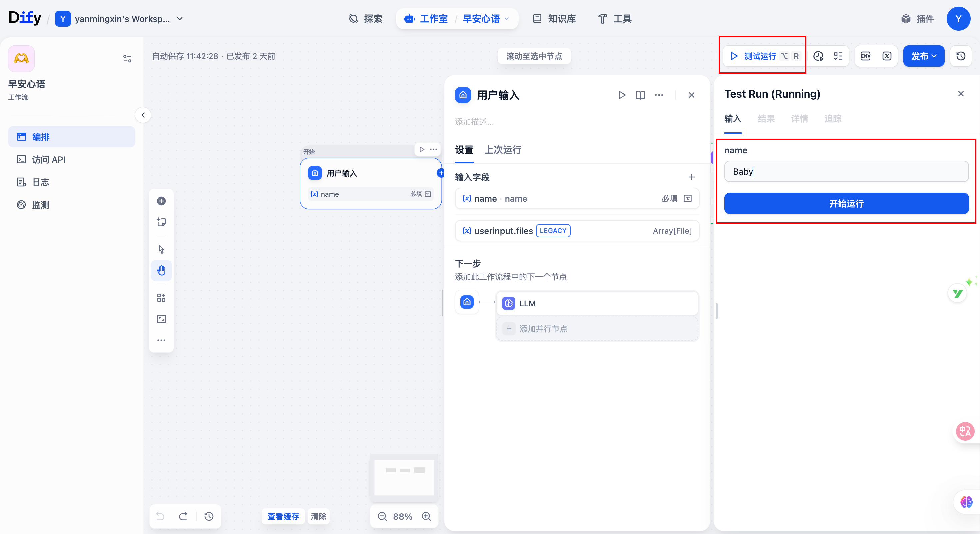Switch to the 上次运行 tab

503,150
